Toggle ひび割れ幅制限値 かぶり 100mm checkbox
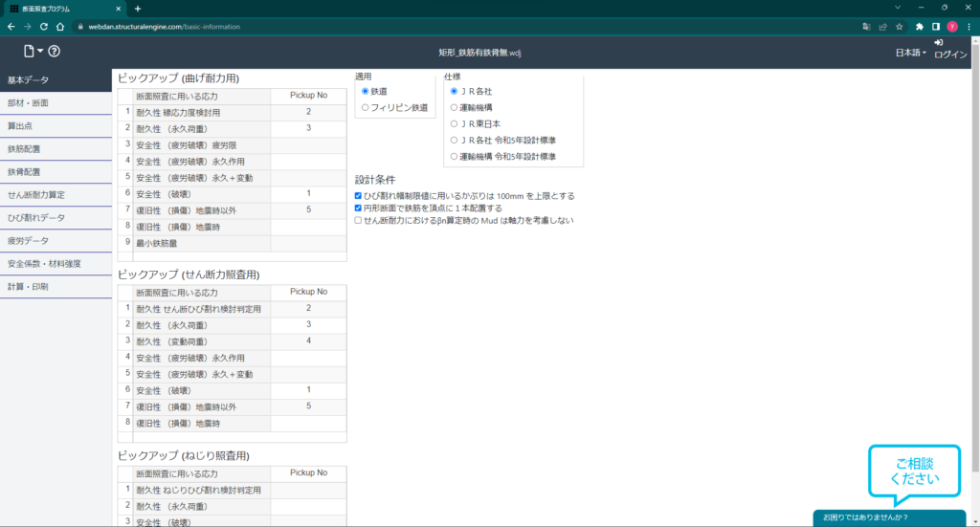Viewport: 980px width, 527px height. 358,195
